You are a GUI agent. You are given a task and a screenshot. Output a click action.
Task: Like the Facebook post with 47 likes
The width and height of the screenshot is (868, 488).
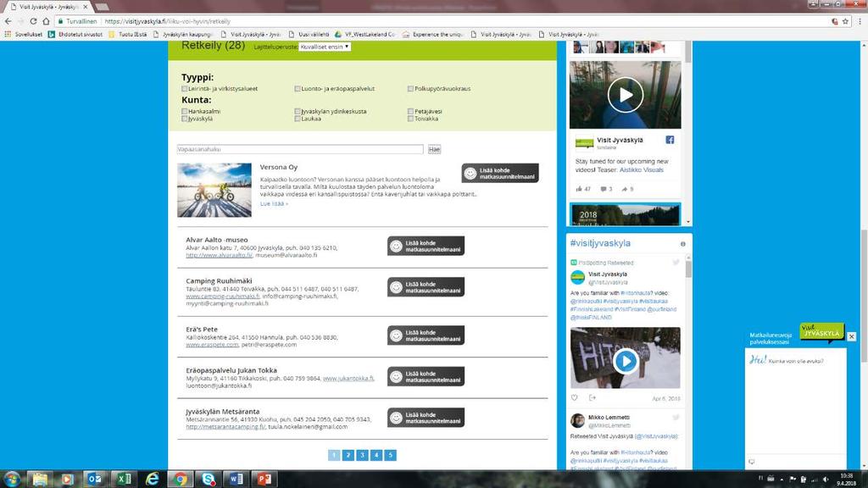579,189
